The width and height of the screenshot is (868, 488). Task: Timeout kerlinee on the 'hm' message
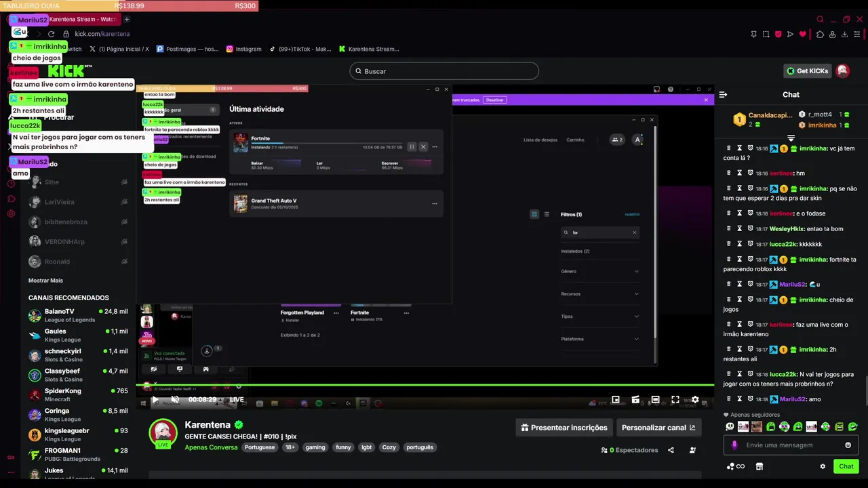740,173
